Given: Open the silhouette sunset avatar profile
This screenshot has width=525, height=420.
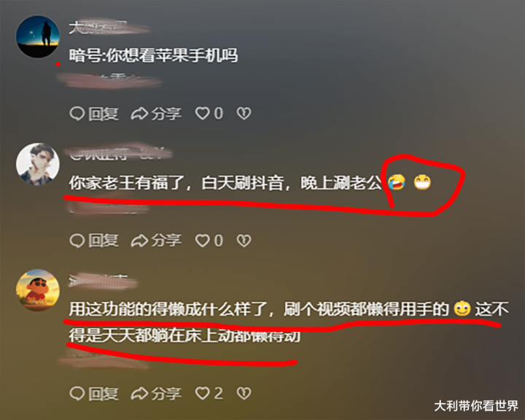Looking at the screenshot, I should click(38, 36).
